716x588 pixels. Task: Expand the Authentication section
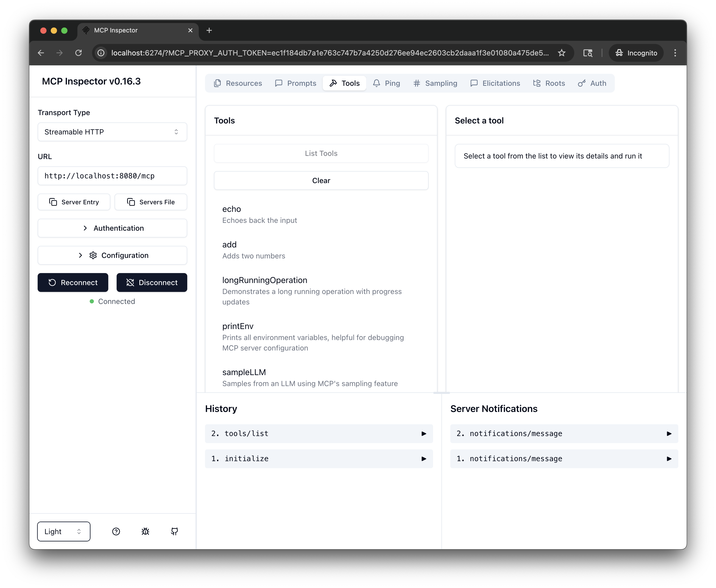[112, 228]
